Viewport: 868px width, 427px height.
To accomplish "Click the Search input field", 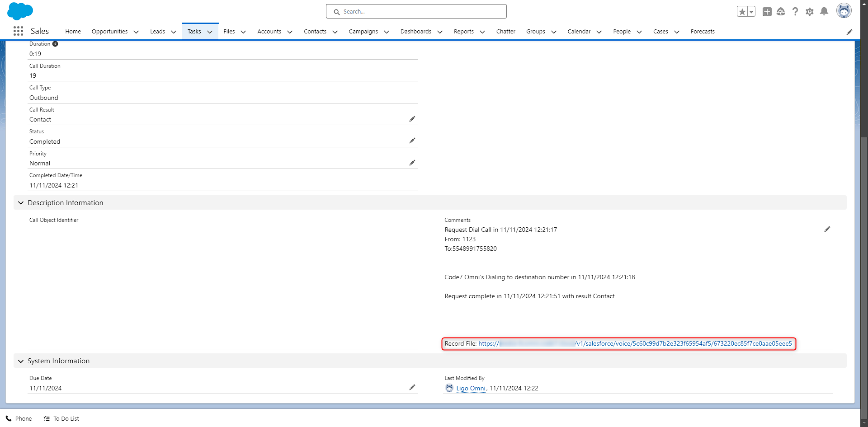I will 416,12.
